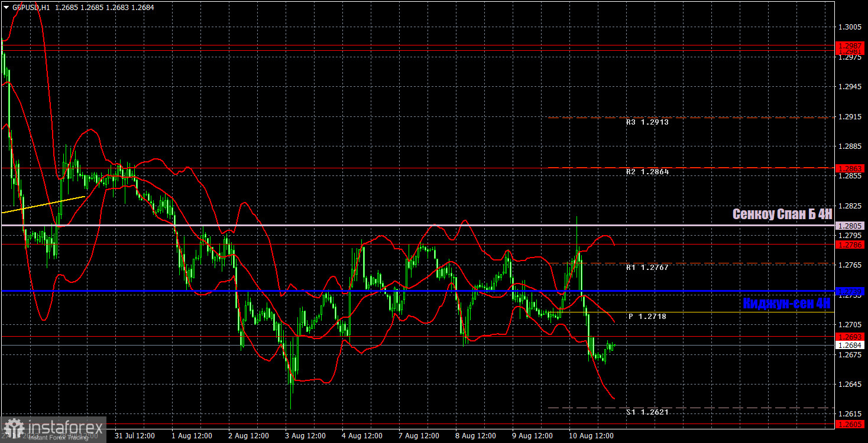This screenshot has width=868, height=443.
Task: Select the red 1.2863 price level tag
Action: (x=850, y=168)
